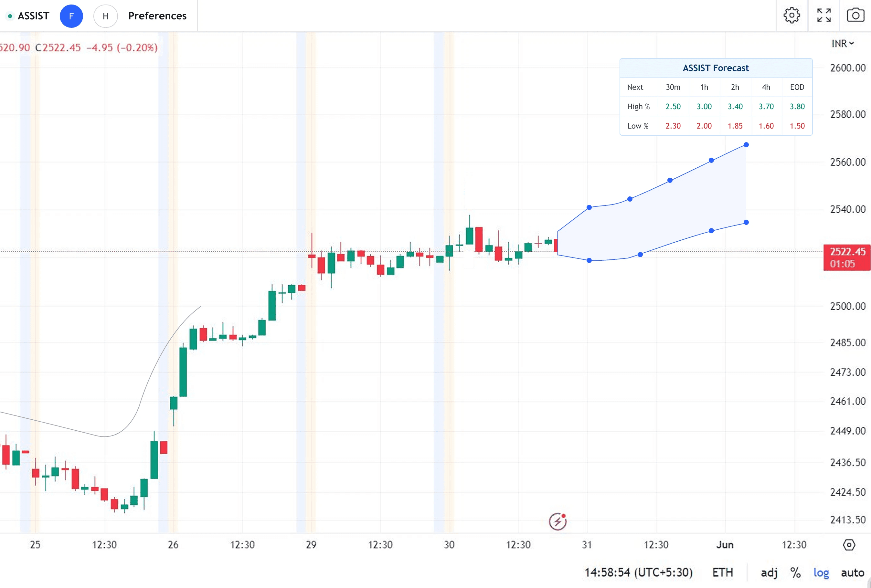Open the INR currency dropdown
Viewport: 871px width, 588px height.
(x=842, y=44)
